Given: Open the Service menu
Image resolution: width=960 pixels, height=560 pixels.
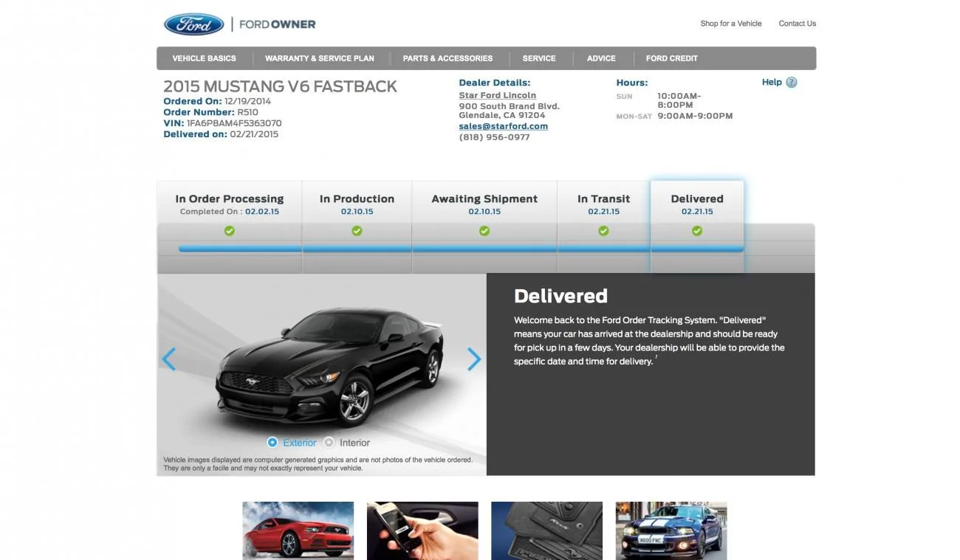Looking at the screenshot, I should [539, 58].
